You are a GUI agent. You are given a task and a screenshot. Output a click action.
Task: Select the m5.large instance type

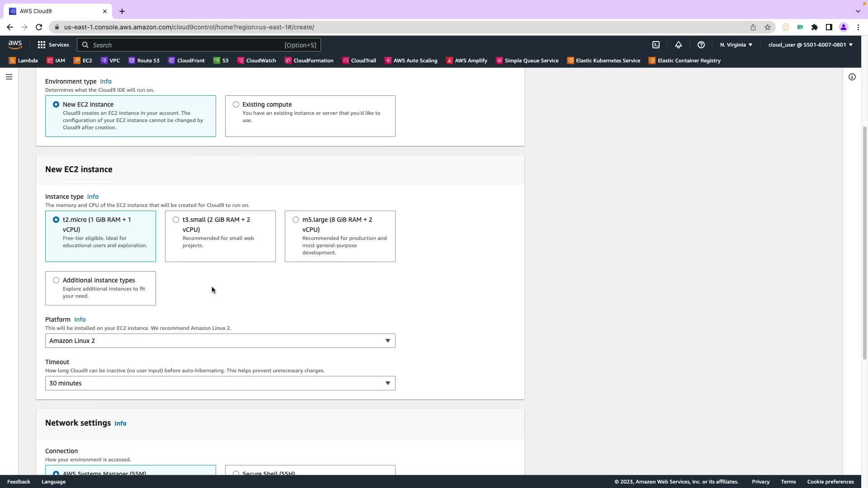[296, 220]
